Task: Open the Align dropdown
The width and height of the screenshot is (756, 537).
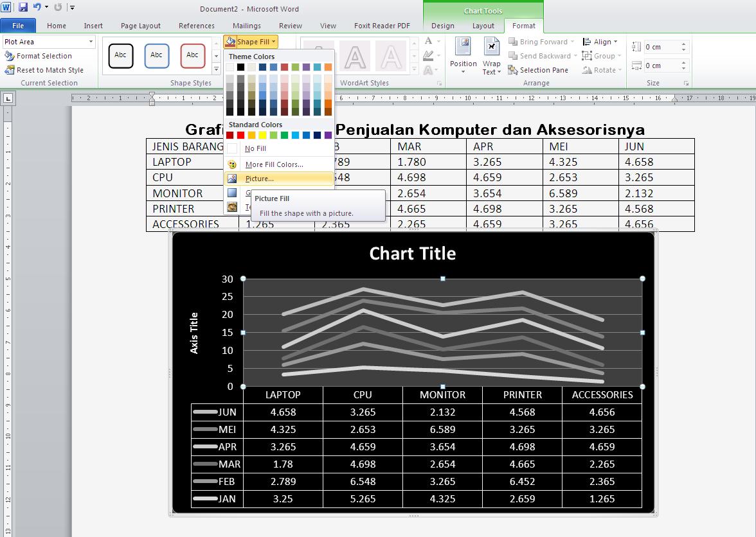Action: tap(600, 42)
